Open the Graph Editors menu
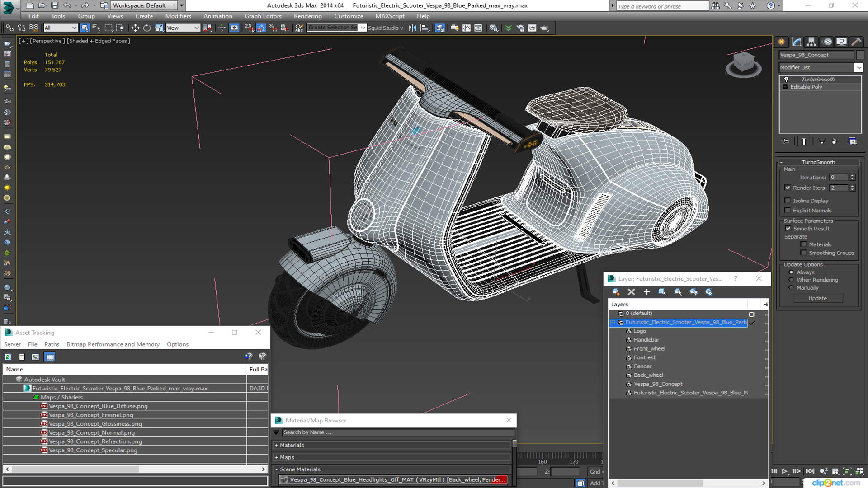 pos(263,16)
